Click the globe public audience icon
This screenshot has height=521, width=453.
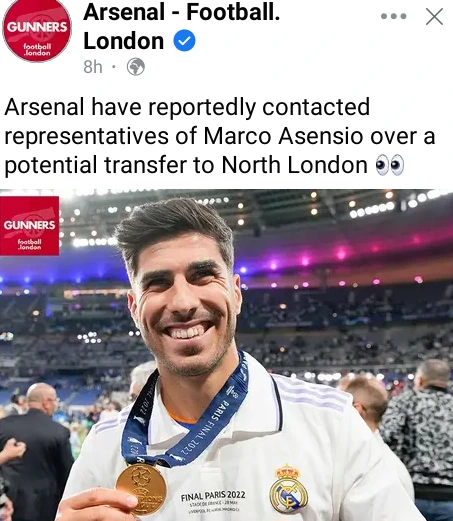[x=136, y=67]
